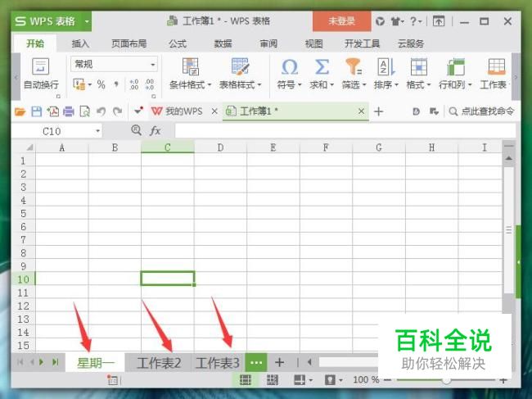The height and width of the screenshot is (399, 532).
Task: Click the zoom slider handle
Action: 447,380
